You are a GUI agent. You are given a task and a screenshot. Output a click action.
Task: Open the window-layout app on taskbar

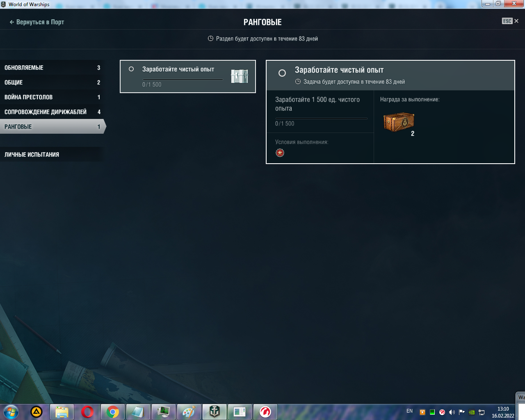(240, 412)
